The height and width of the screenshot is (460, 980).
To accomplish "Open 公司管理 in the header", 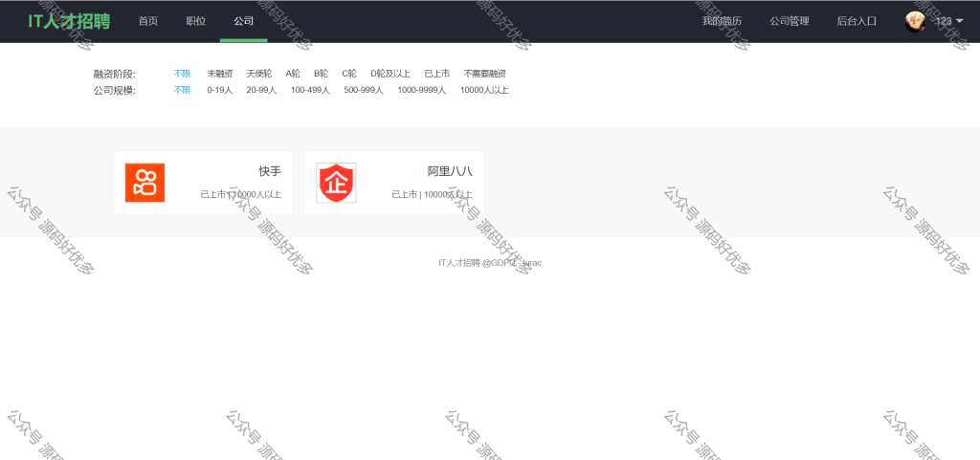I will point(790,21).
